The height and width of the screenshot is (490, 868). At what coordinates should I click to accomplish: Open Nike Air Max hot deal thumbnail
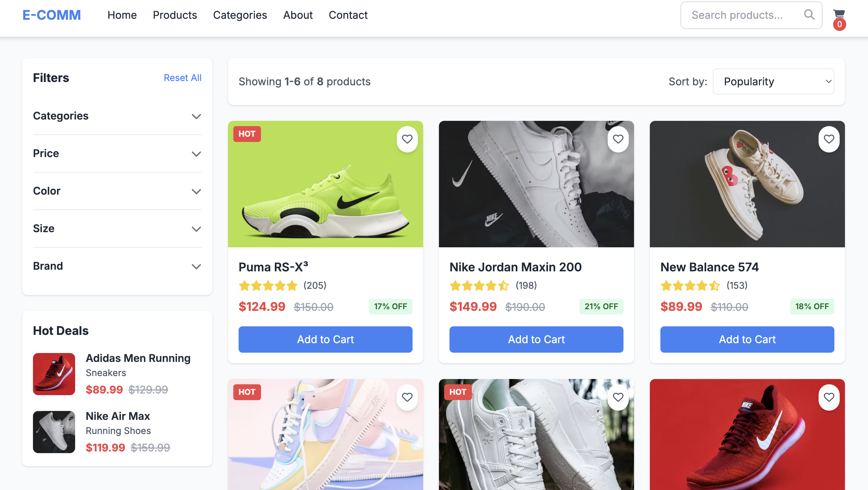click(x=54, y=432)
